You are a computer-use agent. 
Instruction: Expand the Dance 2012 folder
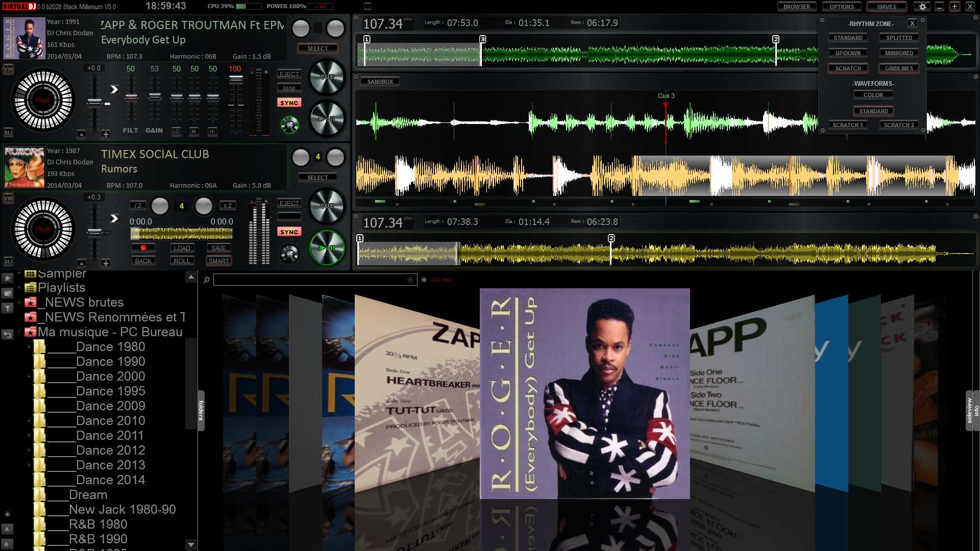tap(29, 450)
